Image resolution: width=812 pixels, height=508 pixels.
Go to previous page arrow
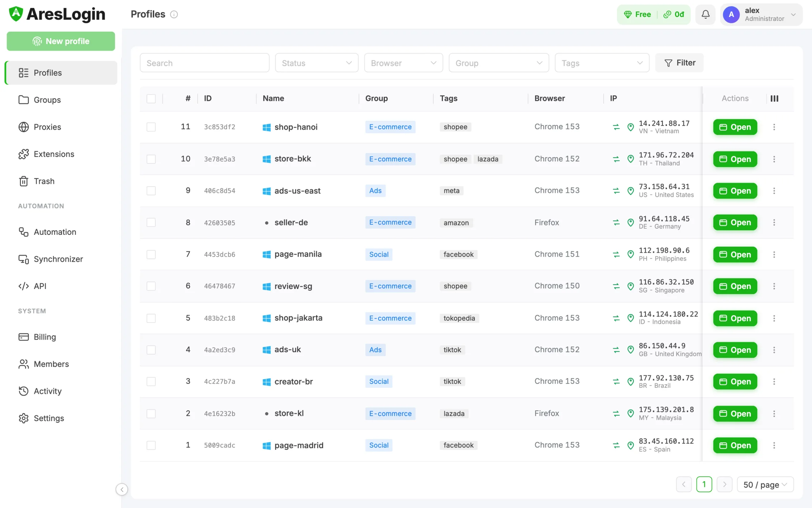click(x=684, y=485)
